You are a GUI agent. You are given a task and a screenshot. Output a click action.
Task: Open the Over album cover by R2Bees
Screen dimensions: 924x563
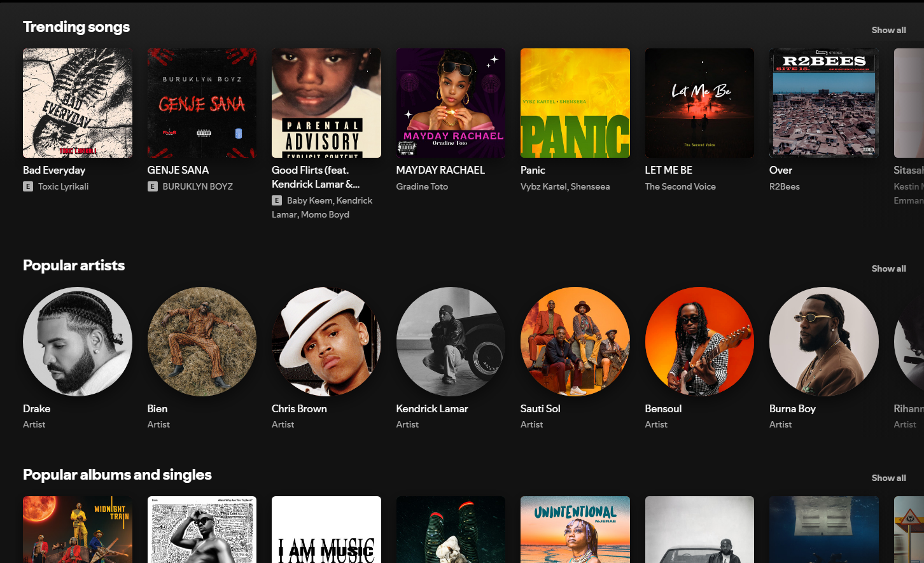(823, 102)
